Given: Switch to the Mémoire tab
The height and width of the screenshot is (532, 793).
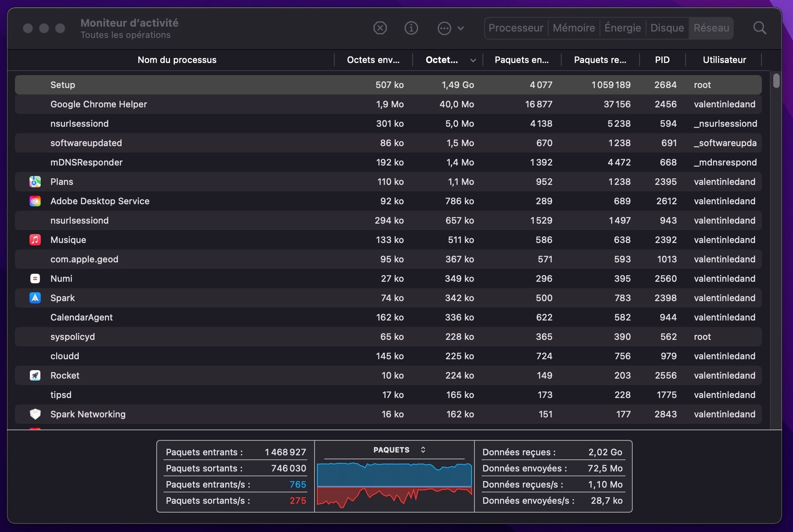Looking at the screenshot, I should [574, 28].
